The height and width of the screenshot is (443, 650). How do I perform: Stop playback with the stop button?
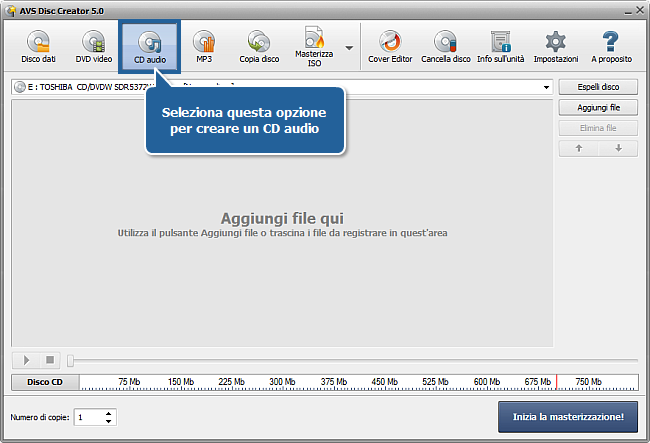[x=50, y=360]
